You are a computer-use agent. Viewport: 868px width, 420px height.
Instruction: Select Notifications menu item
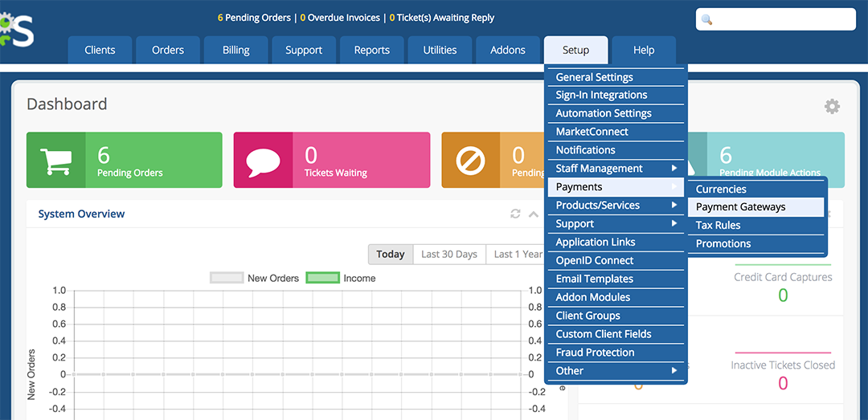tap(616, 150)
